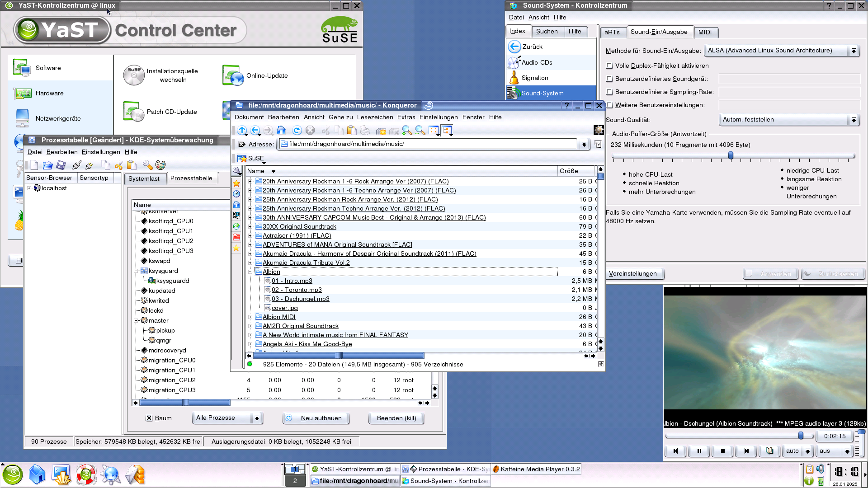Open the Sound-Qualität dropdown
This screenshot has height=488, width=868.
(788, 120)
